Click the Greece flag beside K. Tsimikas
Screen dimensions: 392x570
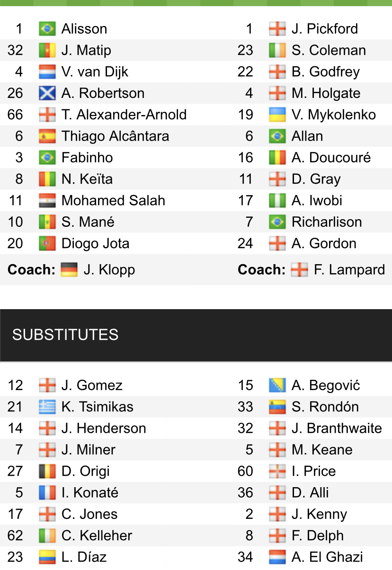point(47,407)
